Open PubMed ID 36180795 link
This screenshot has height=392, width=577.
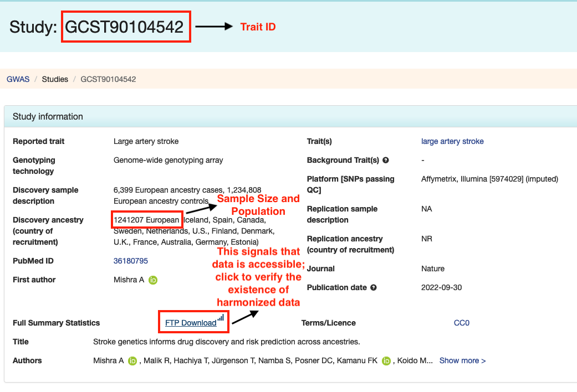(131, 261)
